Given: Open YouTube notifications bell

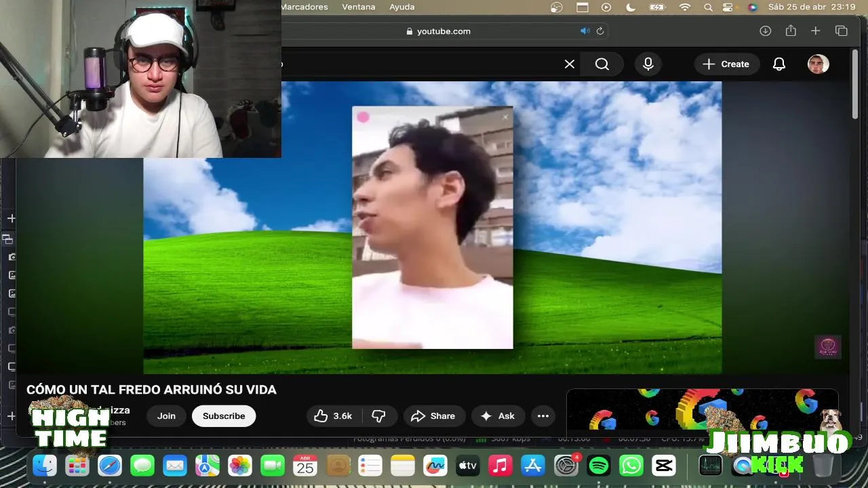Looking at the screenshot, I should 779,64.
